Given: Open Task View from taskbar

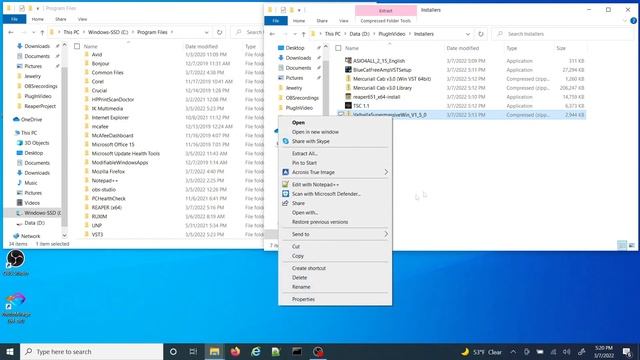Looking at the screenshot, I should coord(193,352).
